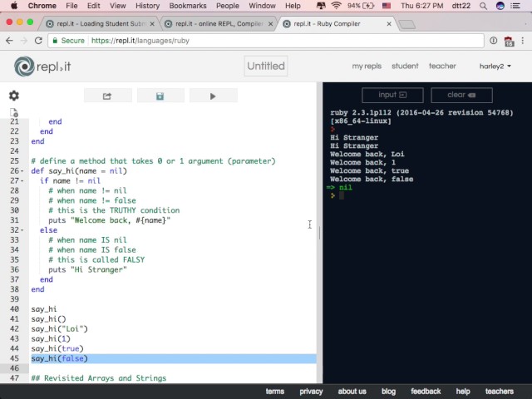Switch to the Loading Student Submission tab
The height and width of the screenshot is (399, 532).
pyautogui.click(x=99, y=24)
